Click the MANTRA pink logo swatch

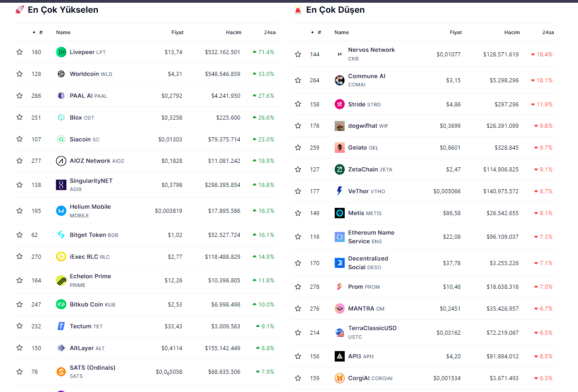click(339, 309)
